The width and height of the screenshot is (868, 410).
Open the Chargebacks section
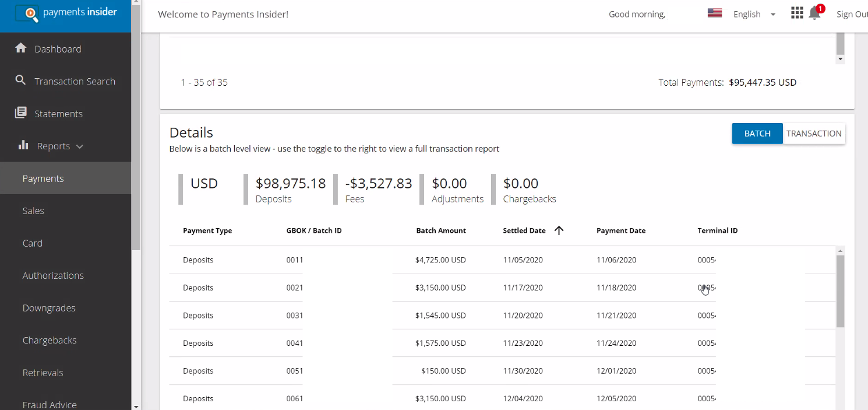tap(50, 340)
